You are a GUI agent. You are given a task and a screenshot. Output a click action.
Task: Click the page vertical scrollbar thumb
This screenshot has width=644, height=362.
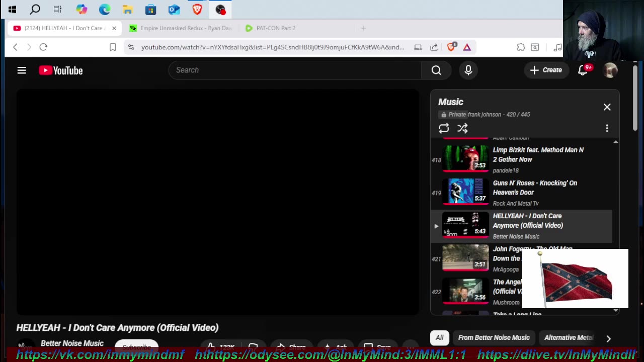(x=635, y=98)
